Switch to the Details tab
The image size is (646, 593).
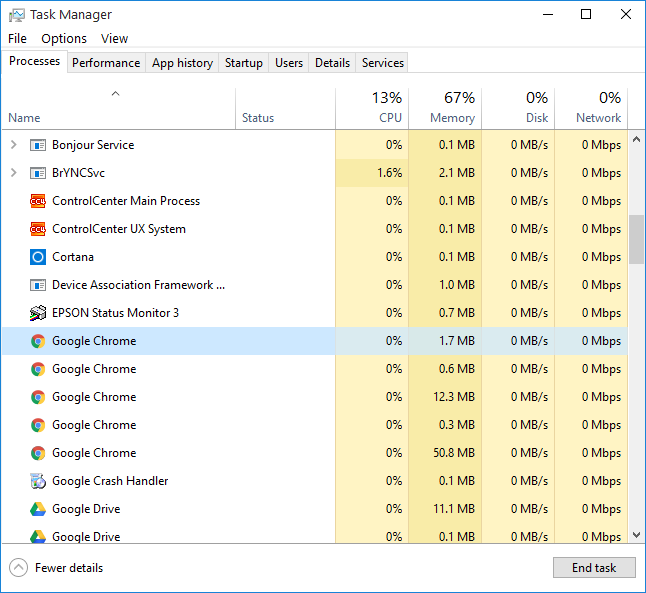(332, 63)
